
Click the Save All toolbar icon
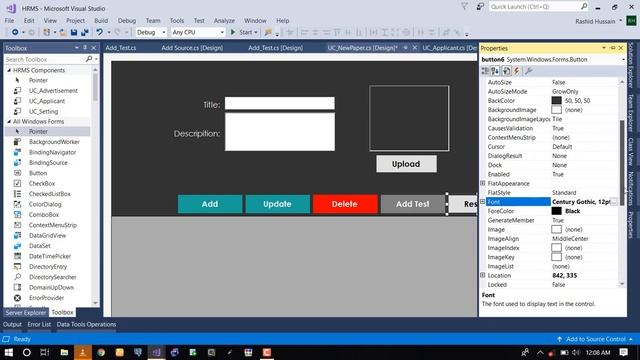click(x=85, y=32)
